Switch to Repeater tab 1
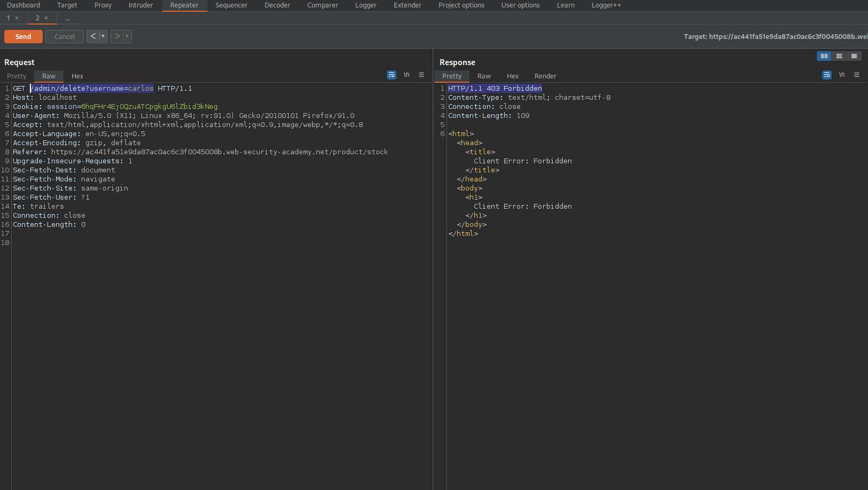Screen dimensions: 868x490 click(x=9, y=18)
